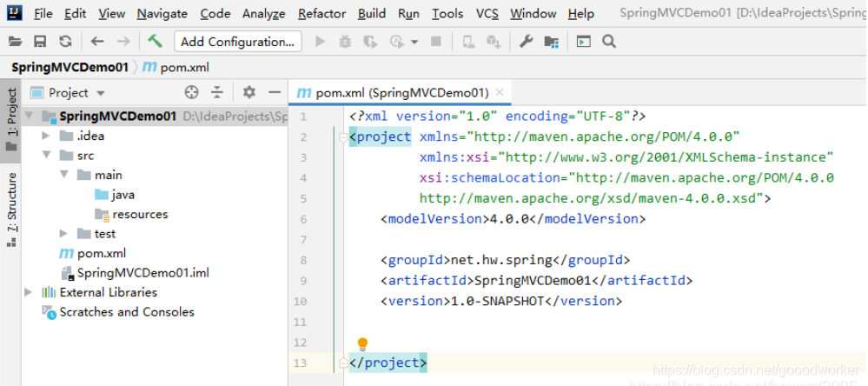The image size is (868, 386).
Task: Click the Add Configuration button
Action: 238,42
